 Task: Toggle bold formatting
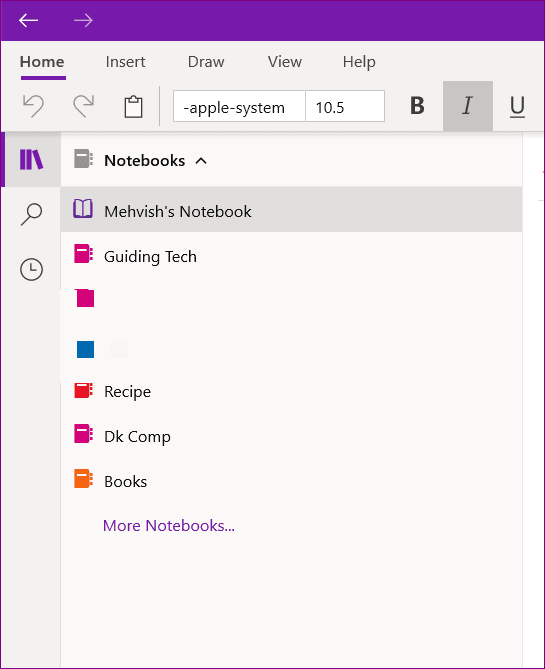[417, 106]
